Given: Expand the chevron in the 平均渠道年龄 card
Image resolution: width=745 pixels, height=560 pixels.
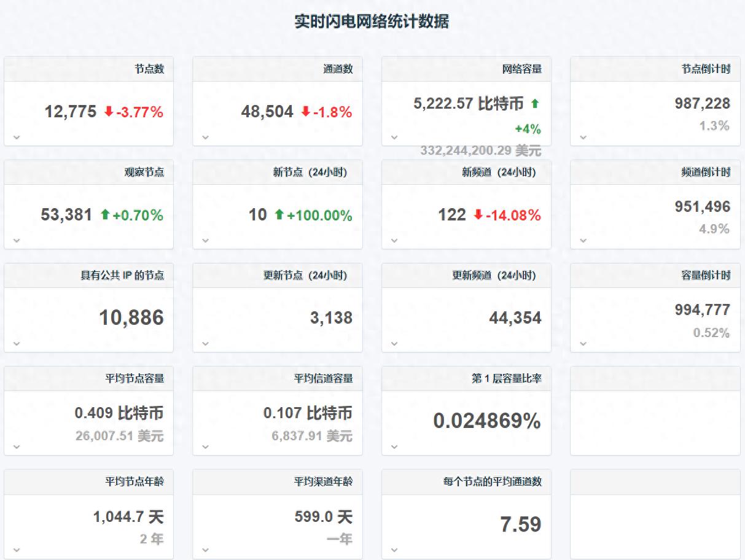Looking at the screenshot, I should pos(206,550).
